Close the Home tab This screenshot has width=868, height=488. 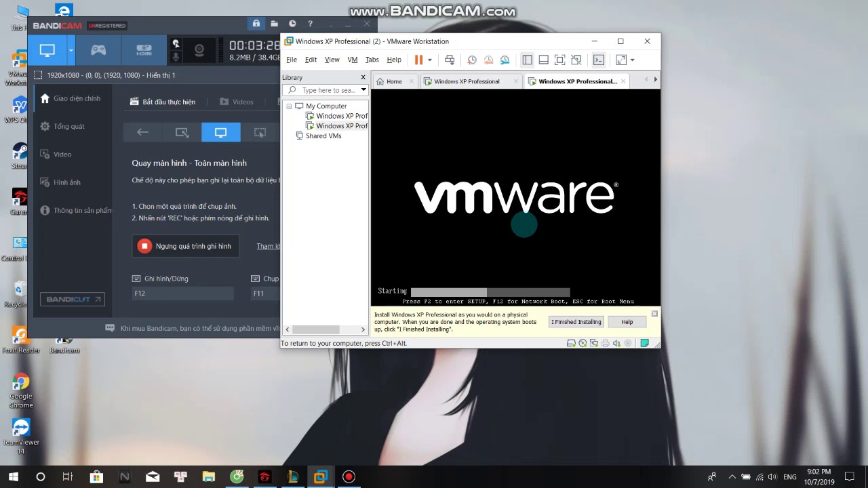[x=411, y=81]
